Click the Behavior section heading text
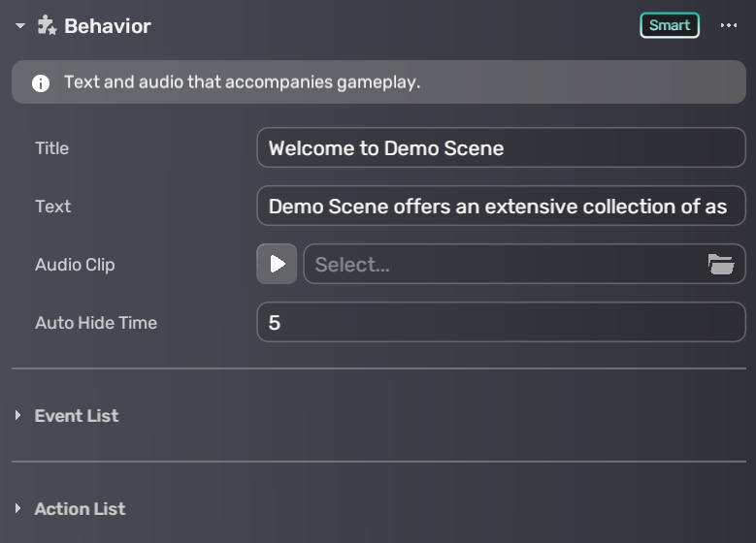756x543 pixels. click(107, 26)
